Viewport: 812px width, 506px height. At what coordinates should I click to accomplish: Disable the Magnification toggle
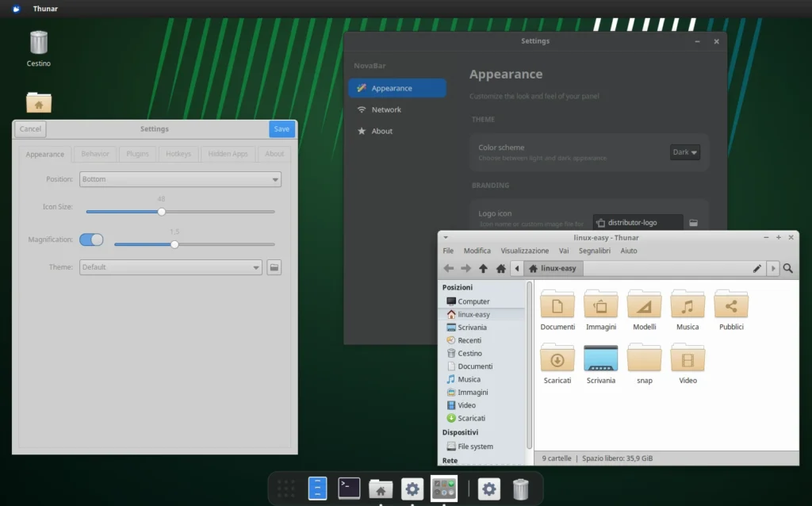(91, 239)
